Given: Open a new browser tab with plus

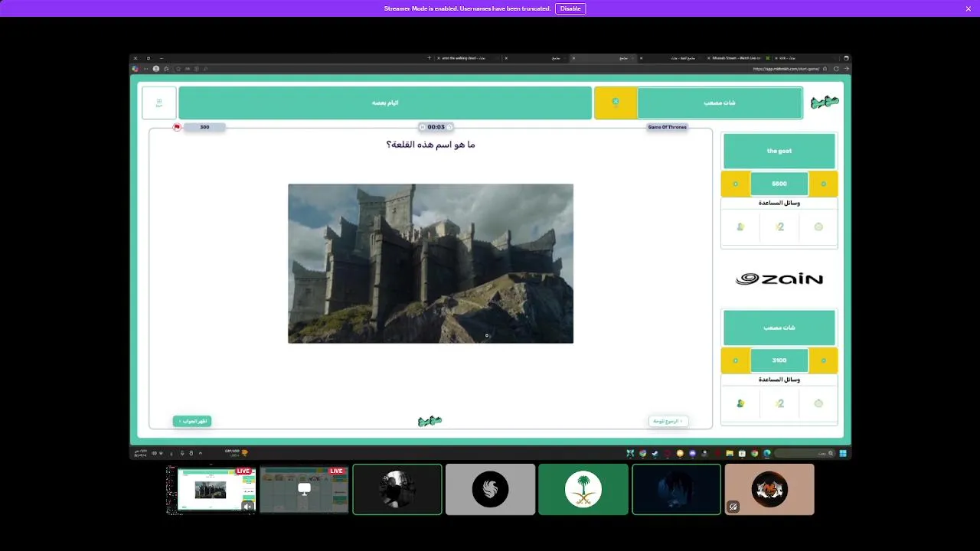Looking at the screenshot, I should (429, 58).
